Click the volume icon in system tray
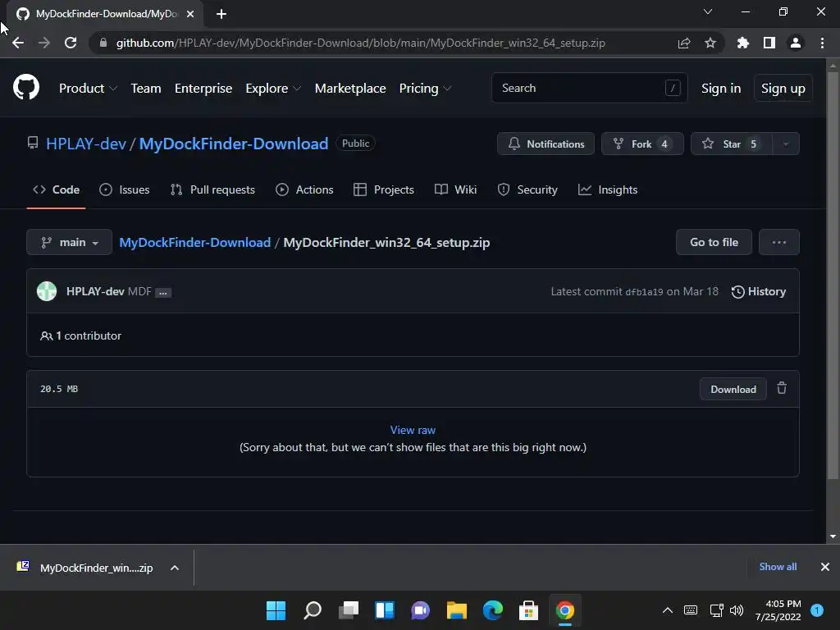Image resolution: width=840 pixels, height=630 pixels. (737, 610)
